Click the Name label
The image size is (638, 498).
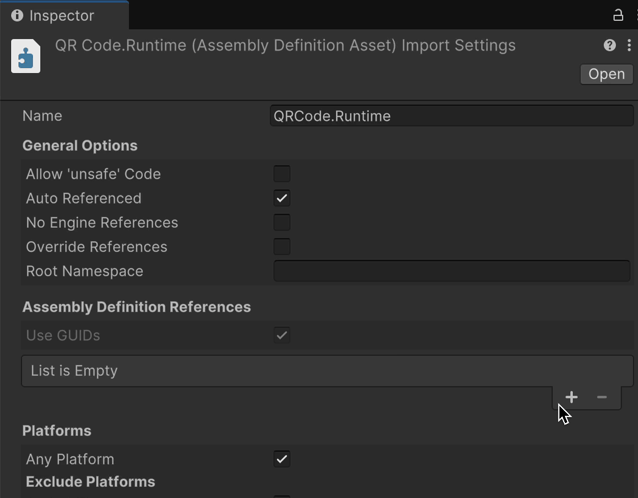pos(42,116)
